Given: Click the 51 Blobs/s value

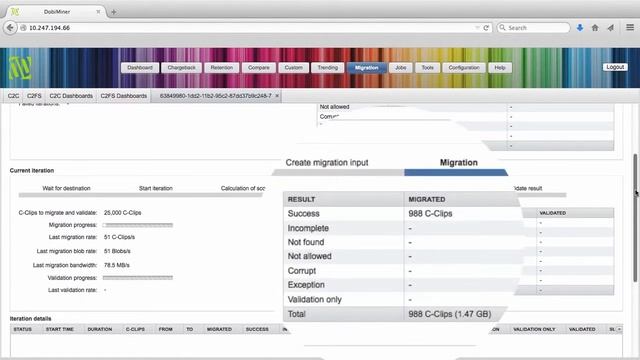Looking at the screenshot, I should click(x=117, y=251).
